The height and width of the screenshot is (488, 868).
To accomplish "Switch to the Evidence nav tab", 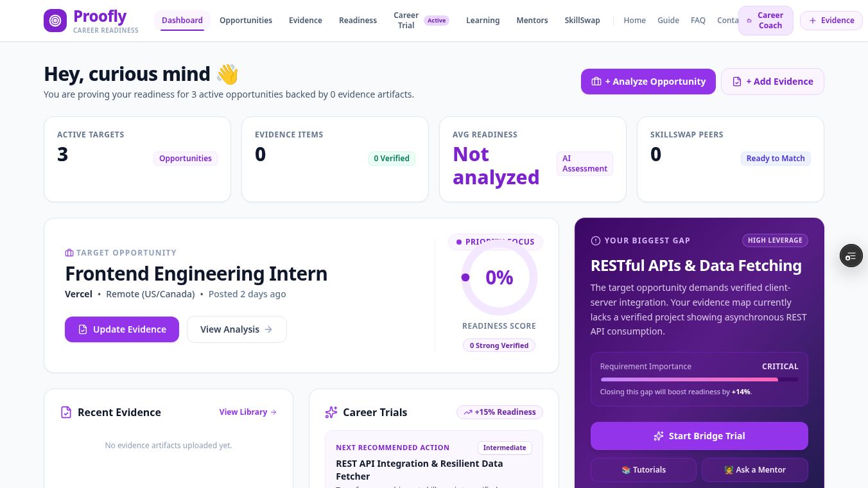I will click(306, 21).
